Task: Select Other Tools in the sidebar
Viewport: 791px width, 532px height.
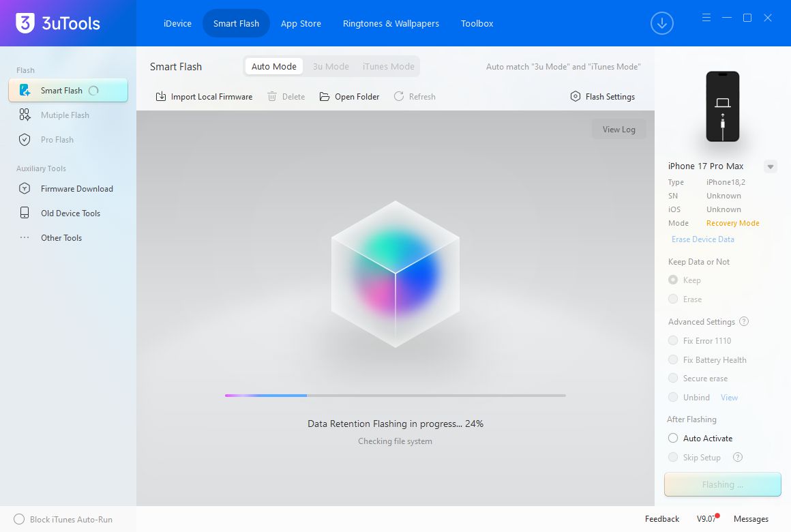Action: [68, 238]
